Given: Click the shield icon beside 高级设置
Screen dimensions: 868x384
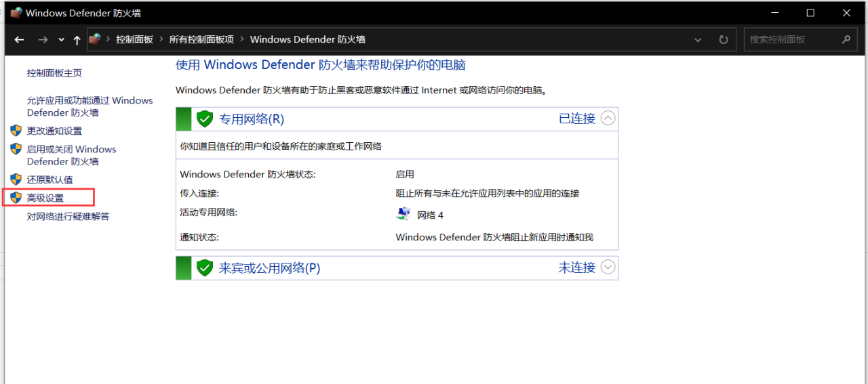Looking at the screenshot, I should 16,197.
